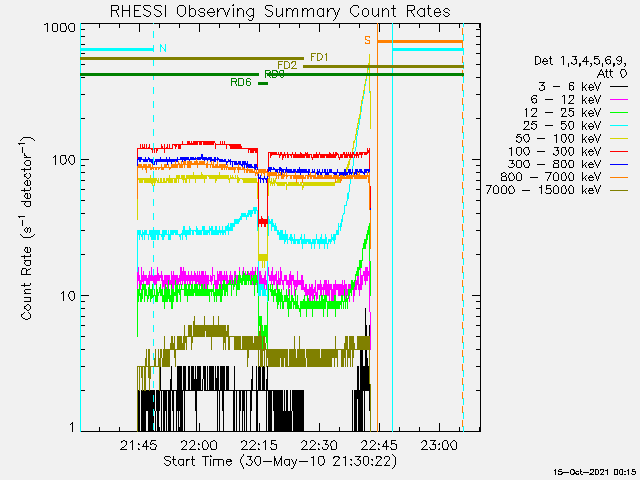
Task: Click the black line swatch for 3 - 6 keV
Action: pyautogui.click(x=619, y=87)
